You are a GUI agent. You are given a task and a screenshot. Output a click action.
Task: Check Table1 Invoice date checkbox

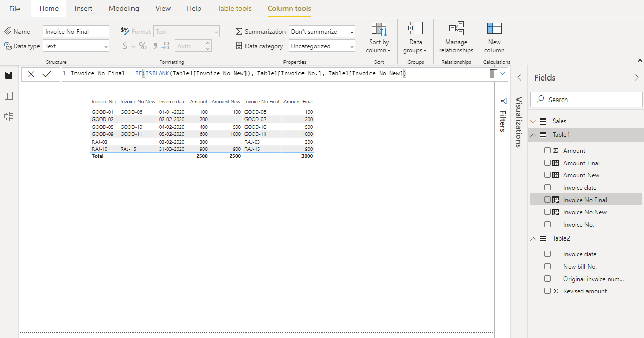[547, 188]
